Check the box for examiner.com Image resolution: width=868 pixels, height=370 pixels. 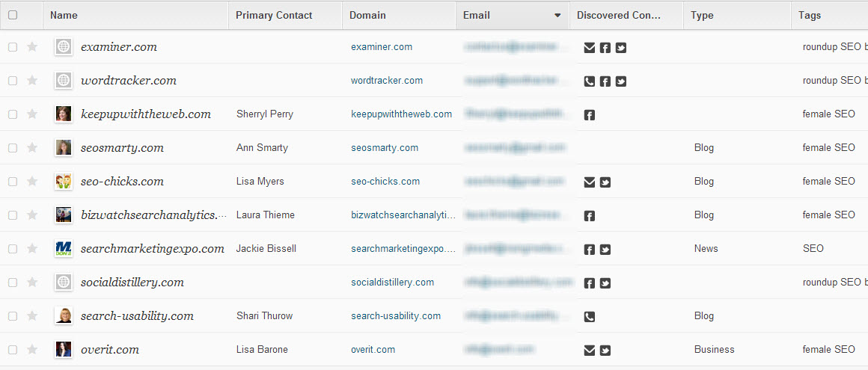(13, 48)
